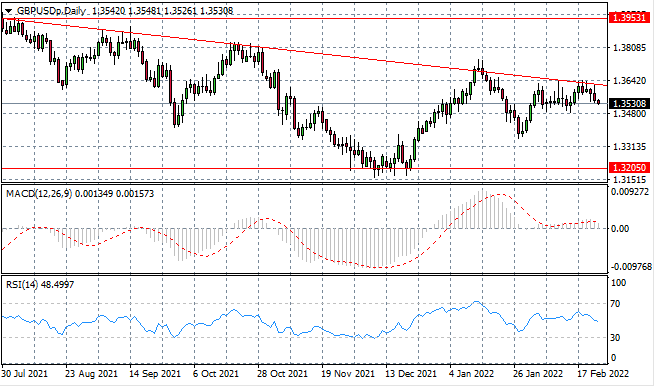This screenshot has width=655, height=387.
Task: Click the 17 Feb 2022 date label
Action: 603,373
